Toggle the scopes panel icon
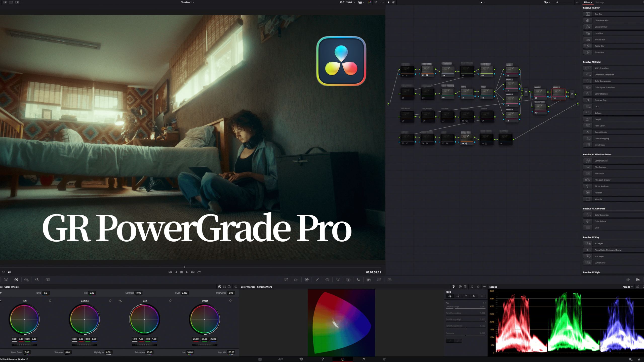 pos(638,280)
